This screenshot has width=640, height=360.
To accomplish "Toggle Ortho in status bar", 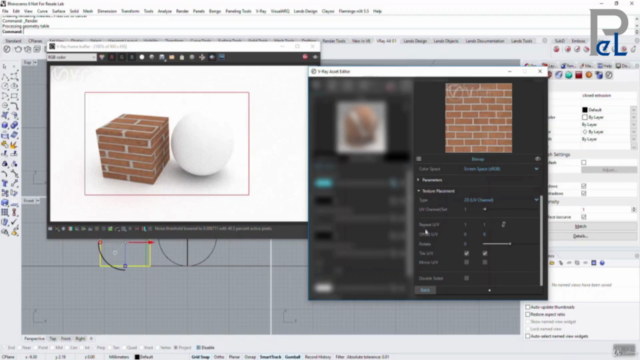I will click(x=219, y=357).
